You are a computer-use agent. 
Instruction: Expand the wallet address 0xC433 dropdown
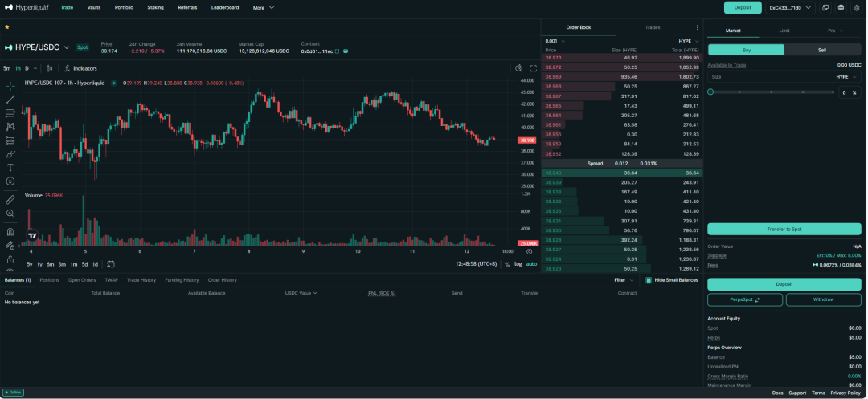790,8
